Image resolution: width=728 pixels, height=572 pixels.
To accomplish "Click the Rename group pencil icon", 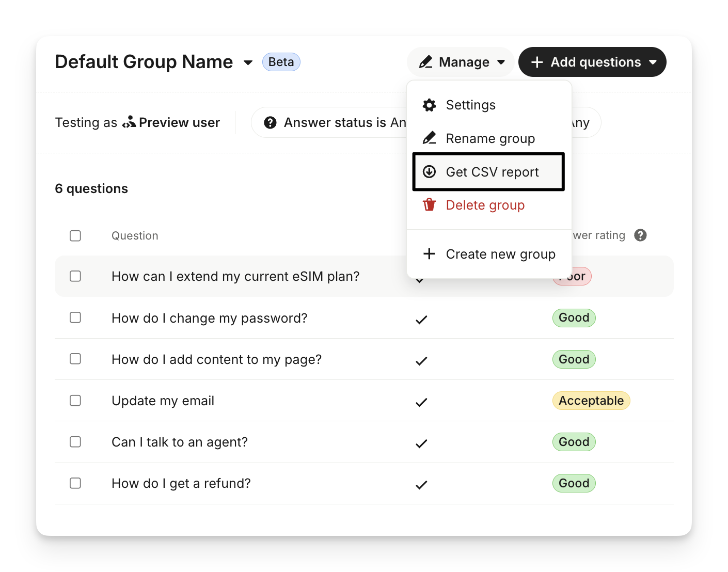I will (x=429, y=138).
